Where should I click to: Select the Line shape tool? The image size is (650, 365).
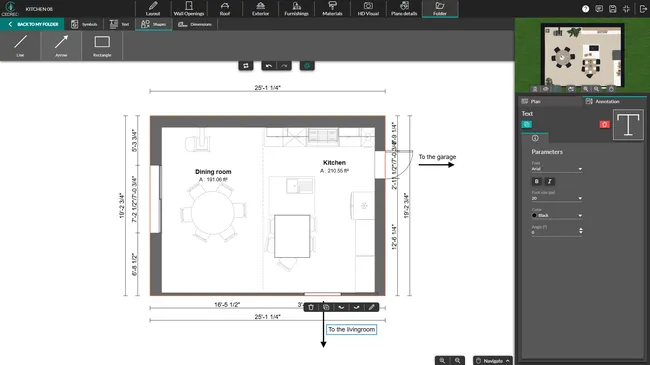coord(20,46)
